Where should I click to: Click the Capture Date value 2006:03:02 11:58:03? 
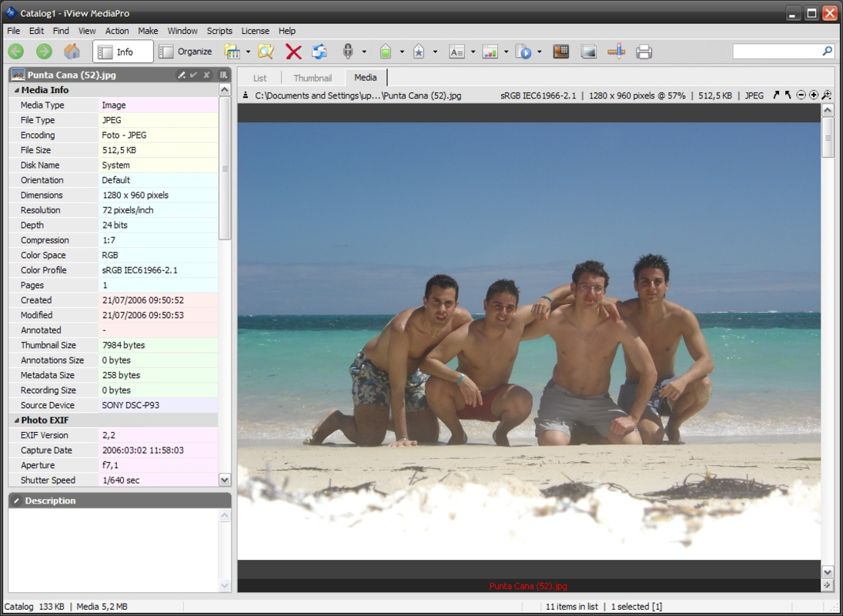pos(143,450)
